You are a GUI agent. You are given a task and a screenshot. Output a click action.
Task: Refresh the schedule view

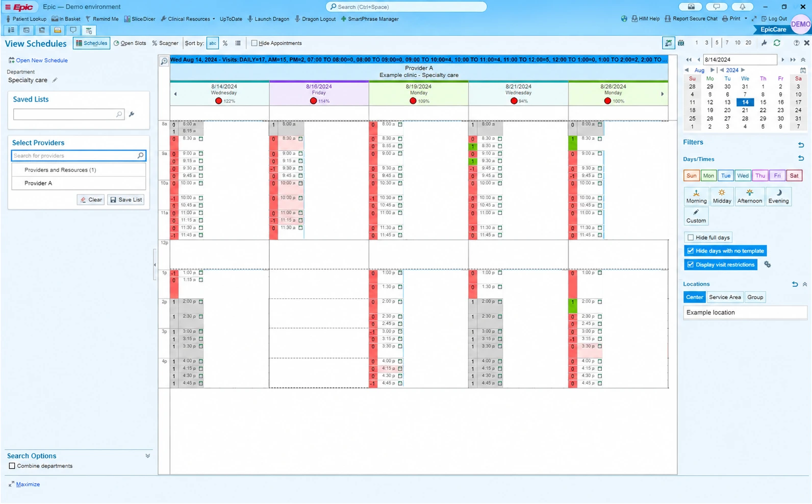(x=777, y=43)
